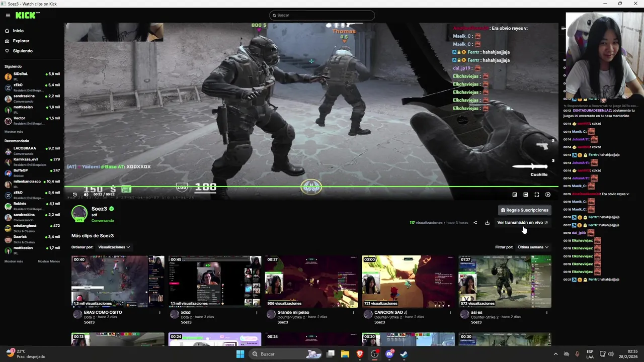
Task: Click the ERAS COMO OSITO clip title
Action: click(x=103, y=312)
